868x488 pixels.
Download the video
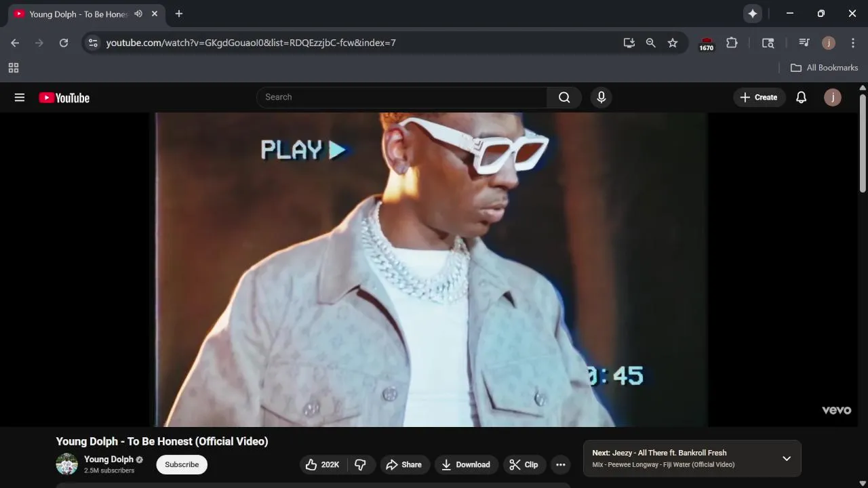(x=466, y=464)
